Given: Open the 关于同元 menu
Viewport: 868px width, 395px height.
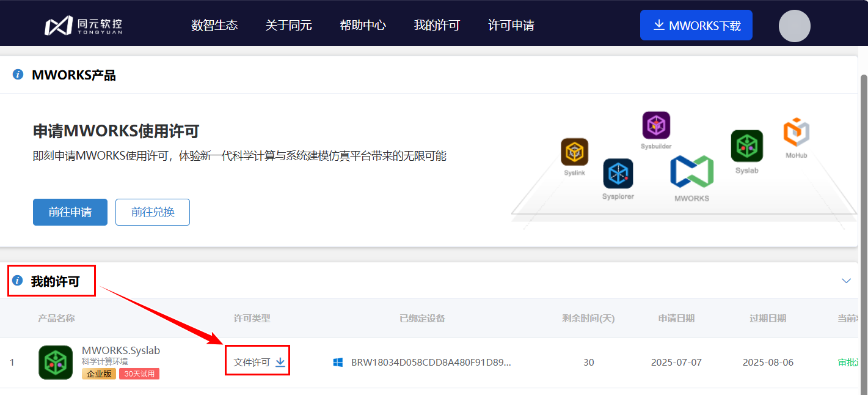Looking at the screenshot, I should (288, 26).
